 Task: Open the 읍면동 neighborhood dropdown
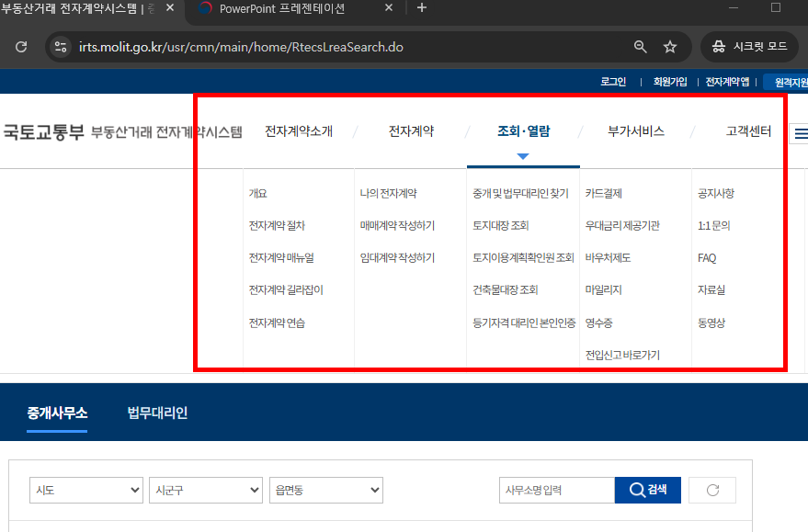click(325, 490)
